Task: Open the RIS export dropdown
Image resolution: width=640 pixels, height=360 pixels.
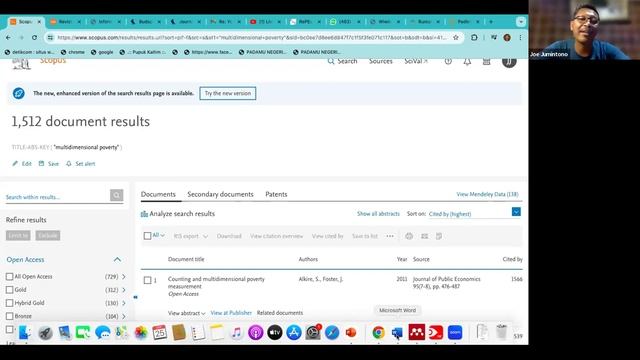Action: point(191,236)
